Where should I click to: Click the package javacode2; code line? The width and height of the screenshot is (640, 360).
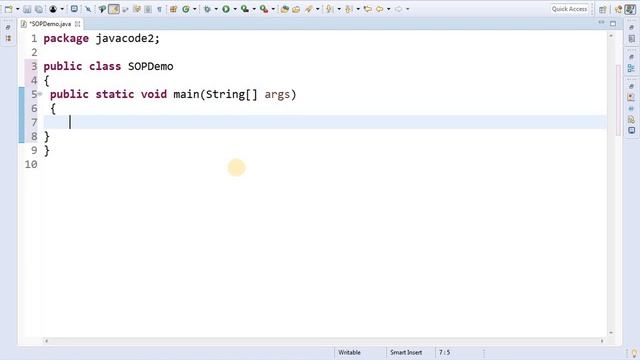(x=102, y=38)
